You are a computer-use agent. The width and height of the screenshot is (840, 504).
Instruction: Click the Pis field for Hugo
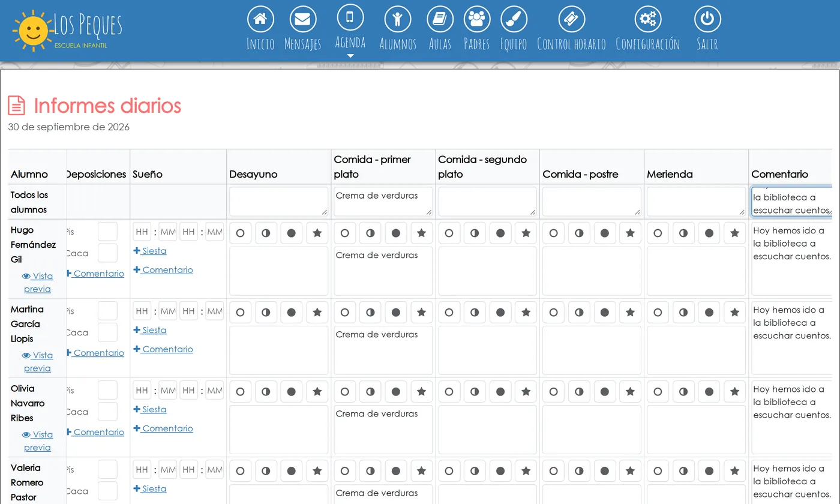(x=107, y=232)
